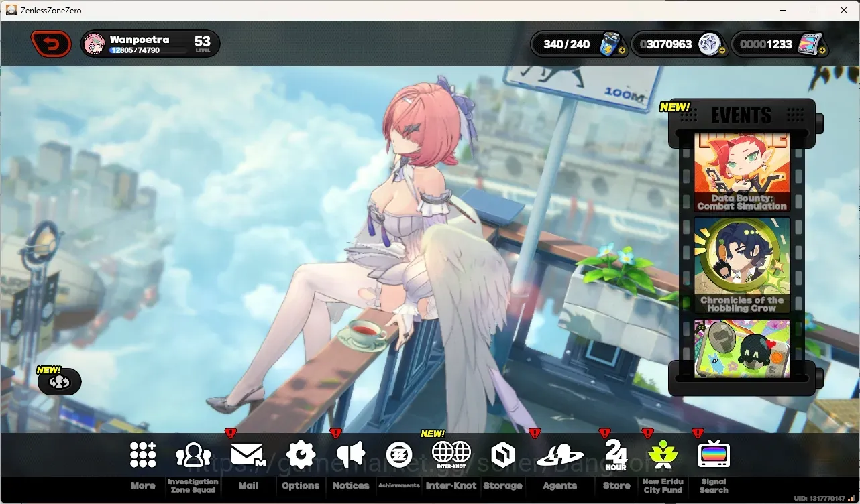Open the Wanpoetra player avatar

click(x=95, y=44)
